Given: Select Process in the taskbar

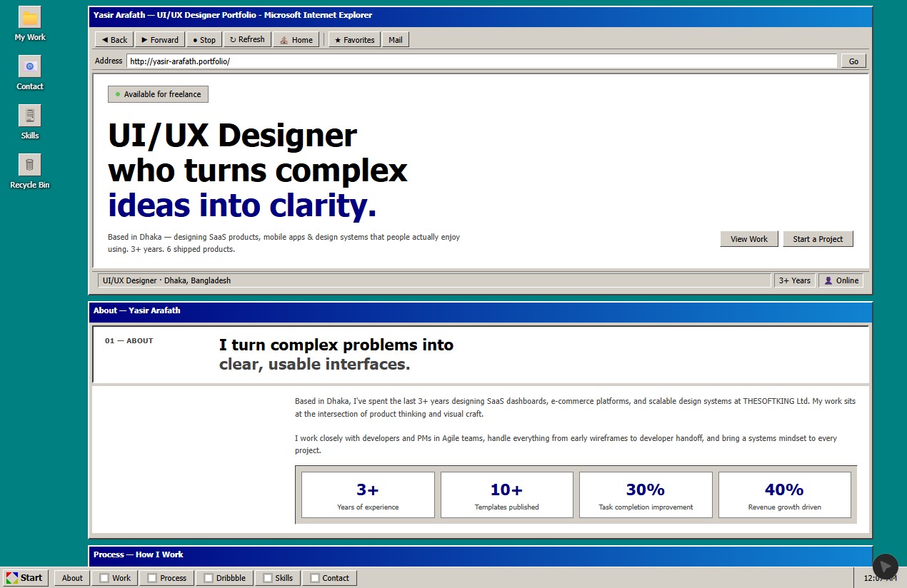Looking at the screenshot, I should point(167,578).
